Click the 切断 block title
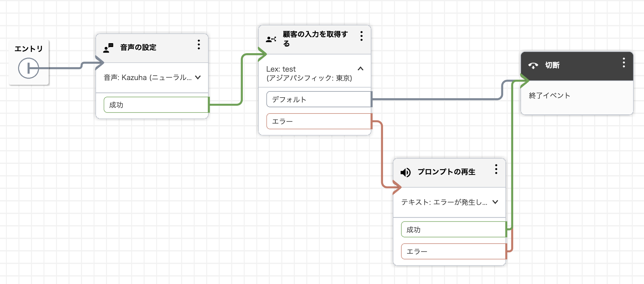The width and height of the screenshot is (644, 284). (552, 65)
